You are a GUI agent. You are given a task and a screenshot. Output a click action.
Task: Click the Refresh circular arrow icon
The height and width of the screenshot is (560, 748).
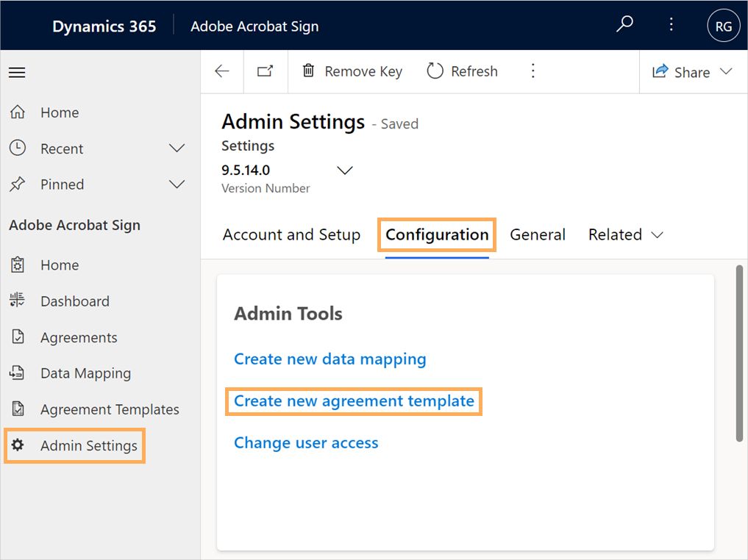click(435, 71)
